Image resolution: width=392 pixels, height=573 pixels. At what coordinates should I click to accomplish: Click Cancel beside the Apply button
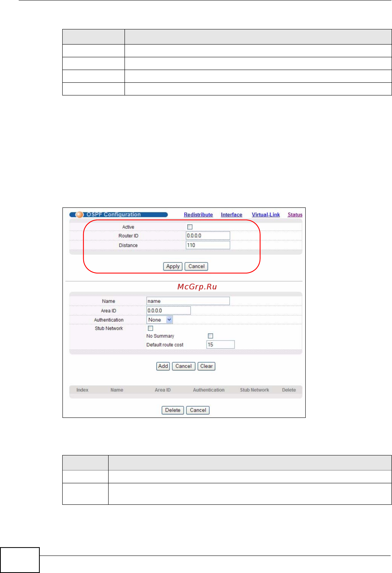(x=196, y=266)
